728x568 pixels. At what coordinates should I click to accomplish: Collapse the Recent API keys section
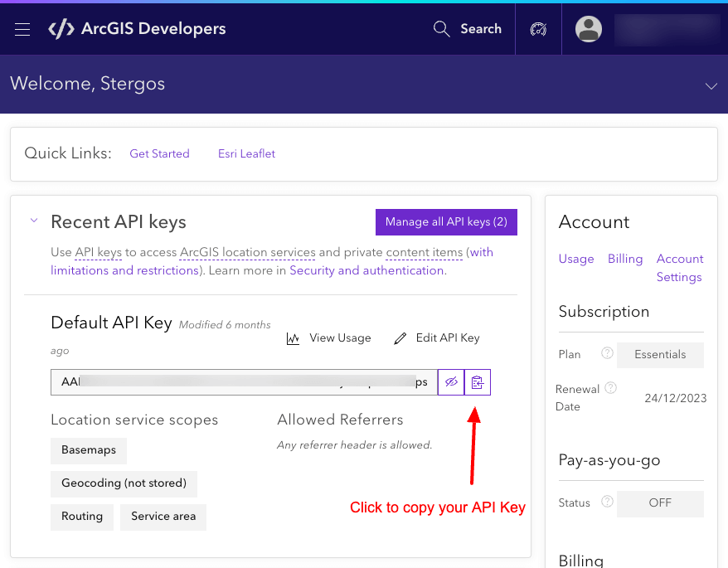click(x=34, y=221)
